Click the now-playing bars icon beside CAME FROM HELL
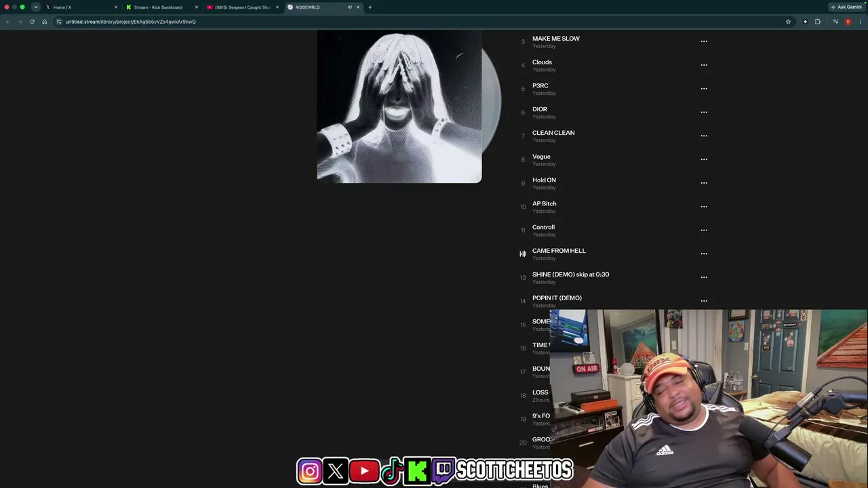This screenshot has width=868, height=488. tap(523, 254)
